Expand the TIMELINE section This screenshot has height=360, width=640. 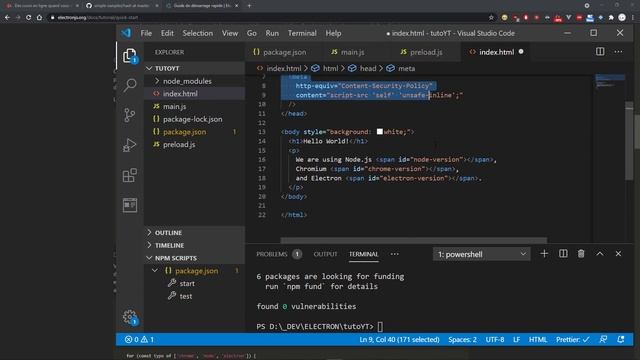[194, 245]
